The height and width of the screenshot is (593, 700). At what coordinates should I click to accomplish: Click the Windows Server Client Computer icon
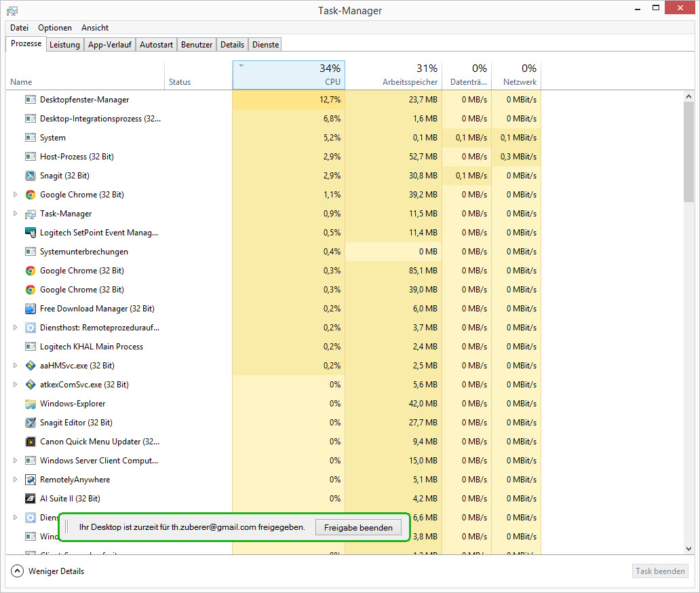click(31, 461)
